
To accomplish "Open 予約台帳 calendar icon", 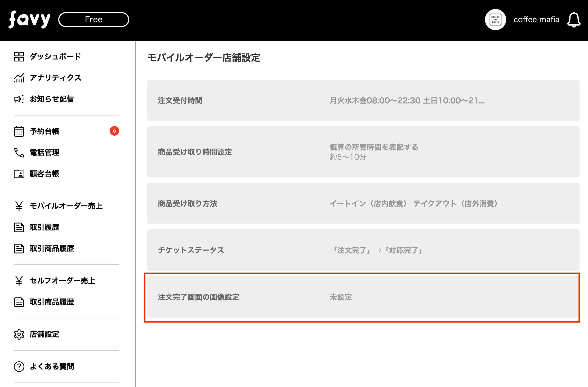I will coord(19,131).
